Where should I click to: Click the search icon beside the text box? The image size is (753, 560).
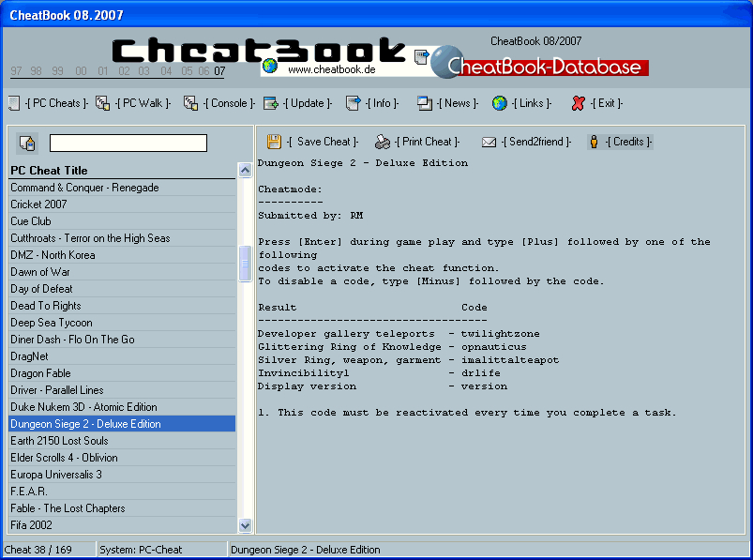(27, 144)
